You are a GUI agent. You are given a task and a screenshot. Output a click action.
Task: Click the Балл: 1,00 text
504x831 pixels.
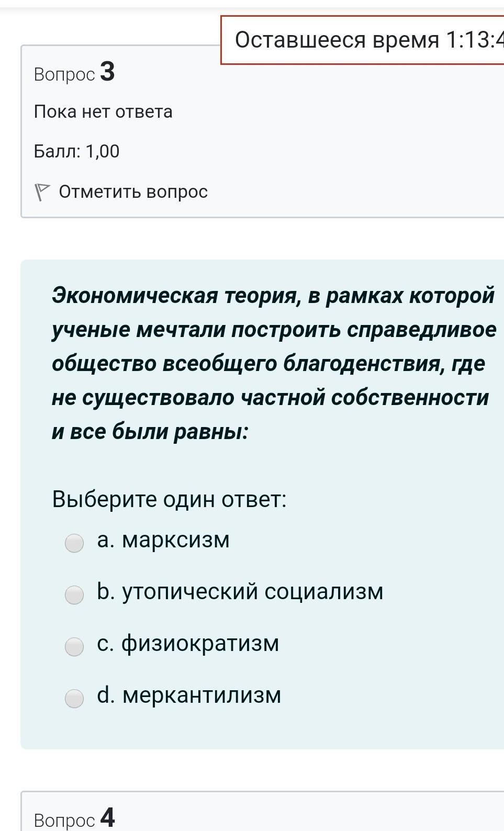[76, 151]
